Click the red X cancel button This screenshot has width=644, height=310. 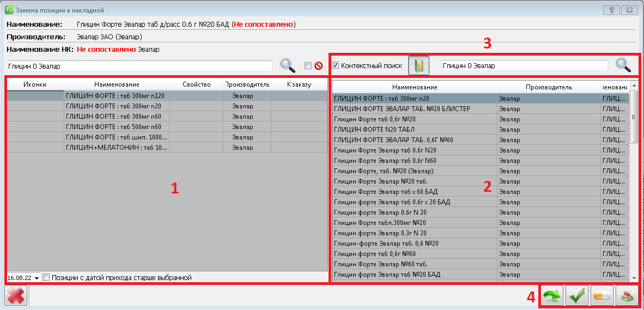pos(16,295)
